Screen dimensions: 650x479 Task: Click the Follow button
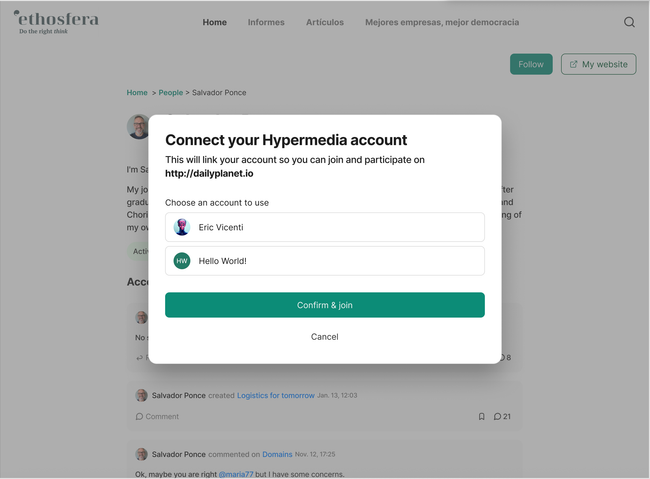pyautogui.click(x=531, y=64)
